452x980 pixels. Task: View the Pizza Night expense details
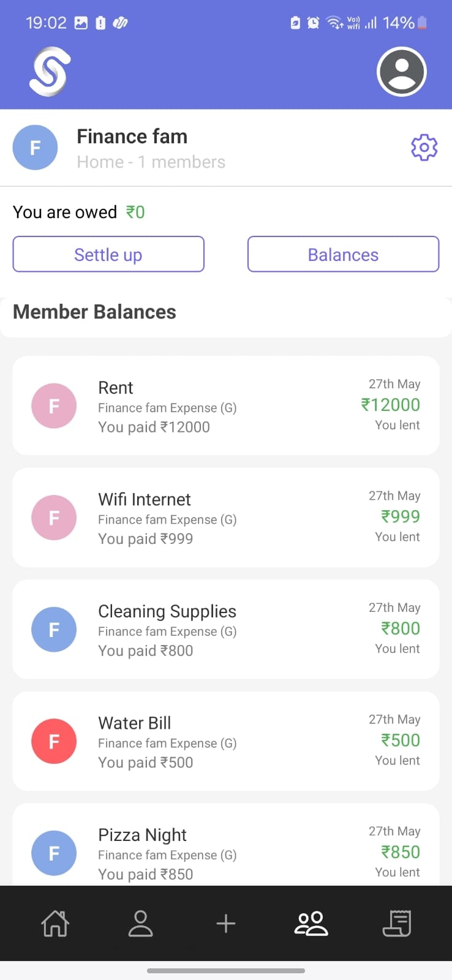[x=226, y=845]
